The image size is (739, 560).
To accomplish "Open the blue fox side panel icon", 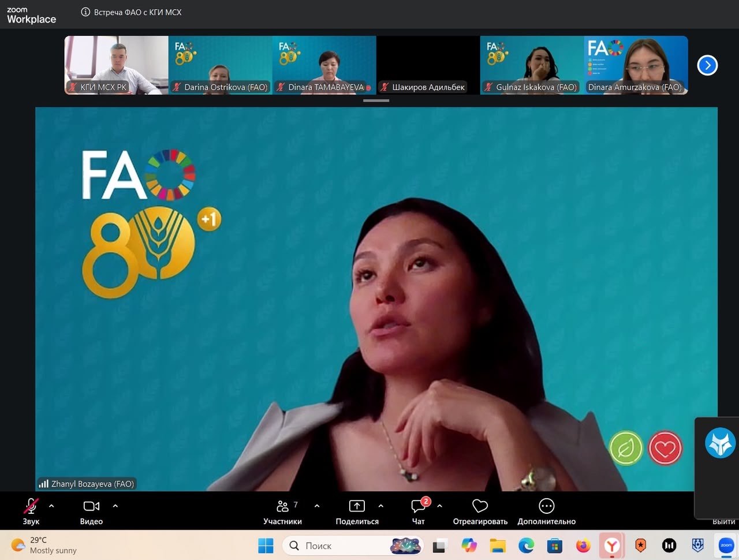I will (x=720, y=443).
